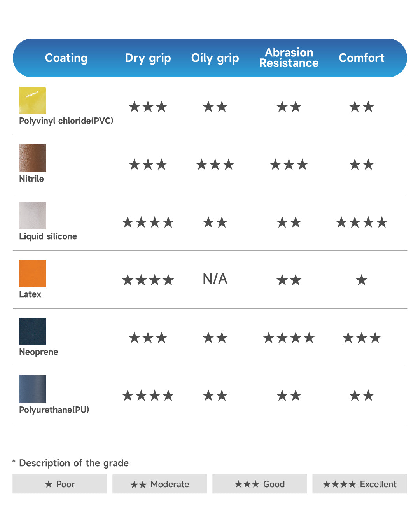Select Neoprene's four-star abrasion rating
The height and width of the screenshot is (525, 420).
coord(289,338)
